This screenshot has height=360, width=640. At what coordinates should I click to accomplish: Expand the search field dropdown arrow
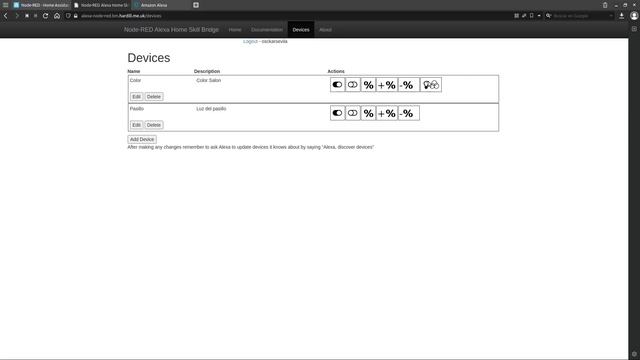point(611,16)
